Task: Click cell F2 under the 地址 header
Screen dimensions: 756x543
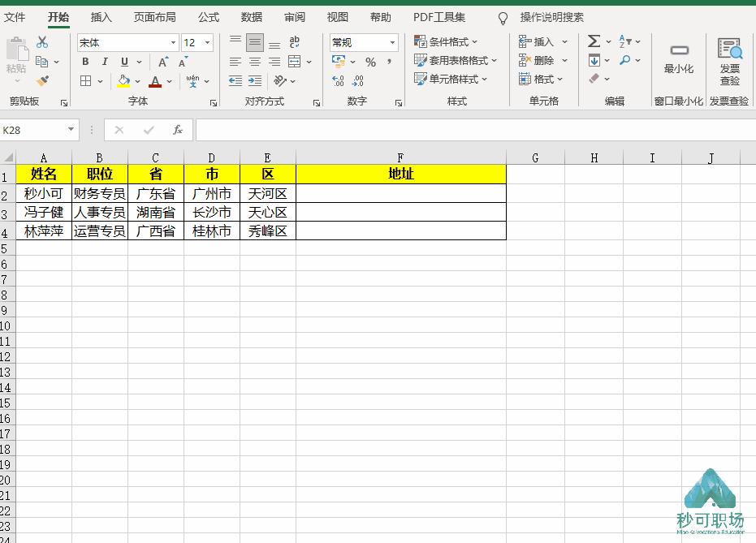Action: coord(400,193)
